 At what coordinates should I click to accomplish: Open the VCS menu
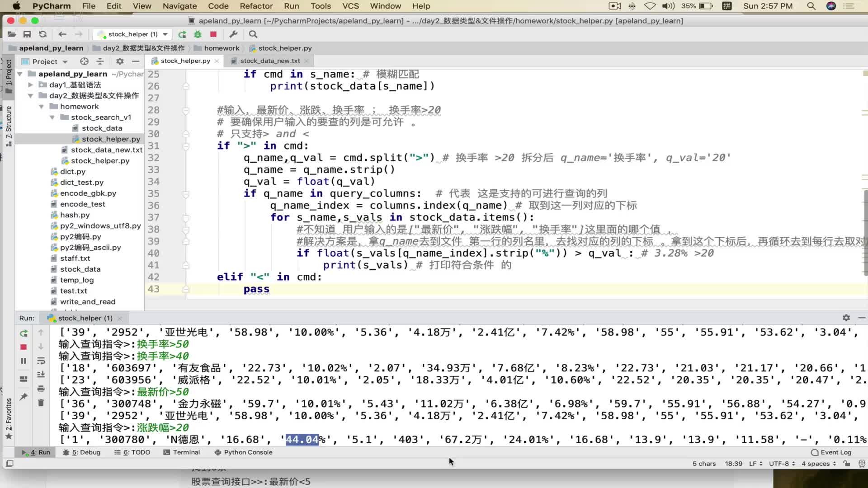(350, 6)
